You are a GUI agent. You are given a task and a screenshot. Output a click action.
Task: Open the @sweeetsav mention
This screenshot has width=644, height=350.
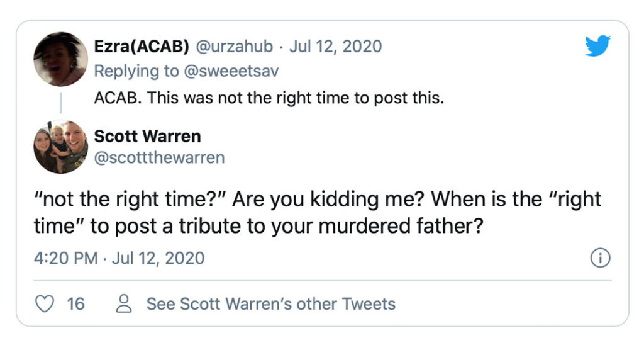click(230, 71)
